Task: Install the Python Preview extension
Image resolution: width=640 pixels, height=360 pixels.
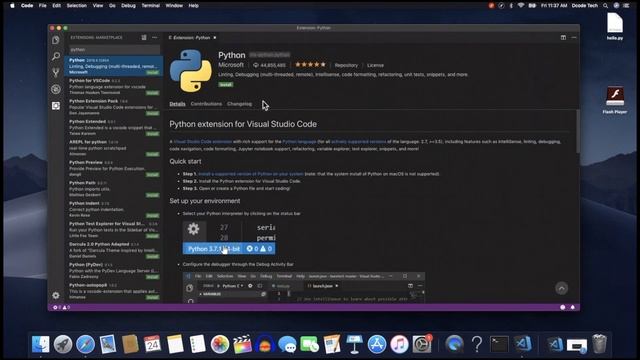Action: tap(153, 175)
